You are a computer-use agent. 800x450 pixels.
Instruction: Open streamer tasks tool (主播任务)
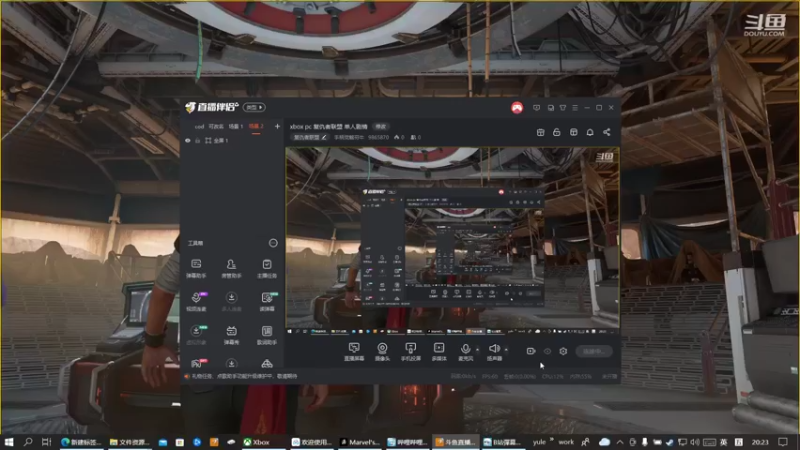pyautogui.click(x=267, y=268)
